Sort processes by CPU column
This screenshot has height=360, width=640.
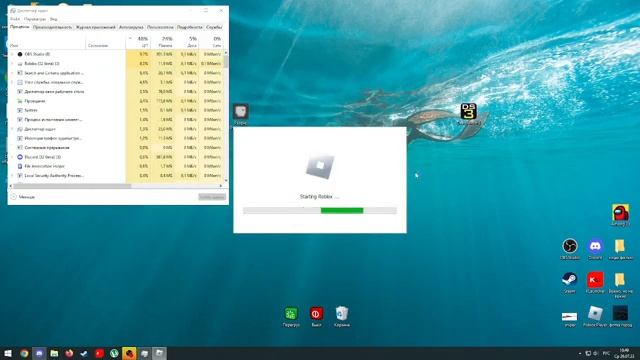tap(139, 41)
